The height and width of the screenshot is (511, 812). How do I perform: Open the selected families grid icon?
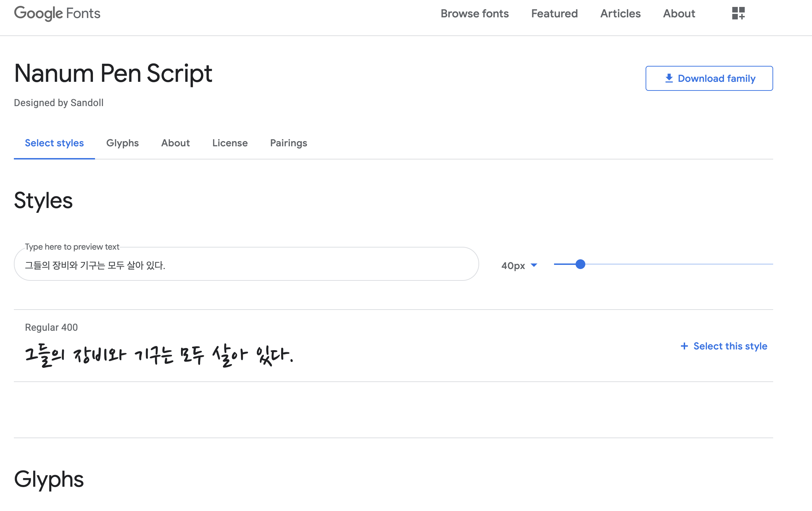point(738,13)
